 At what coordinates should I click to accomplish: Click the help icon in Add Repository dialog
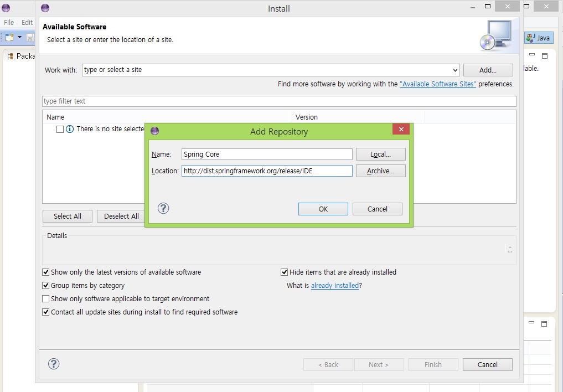pos(163,208)
